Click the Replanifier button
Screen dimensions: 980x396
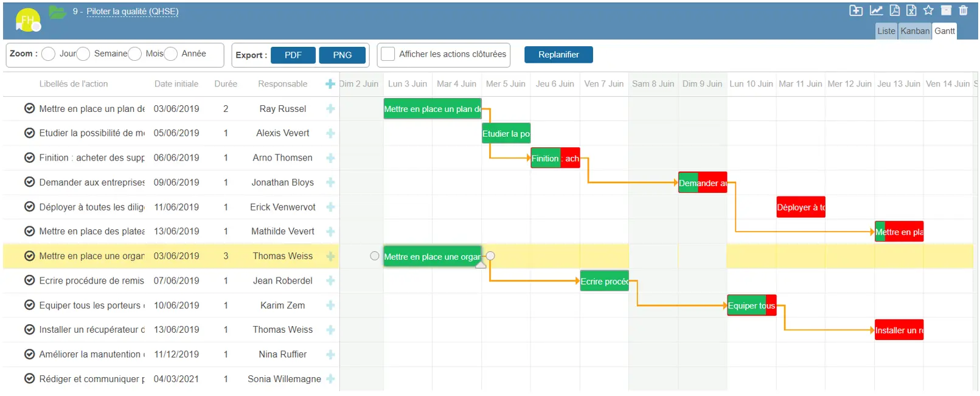pyautogui.click(x=558, y=55)
